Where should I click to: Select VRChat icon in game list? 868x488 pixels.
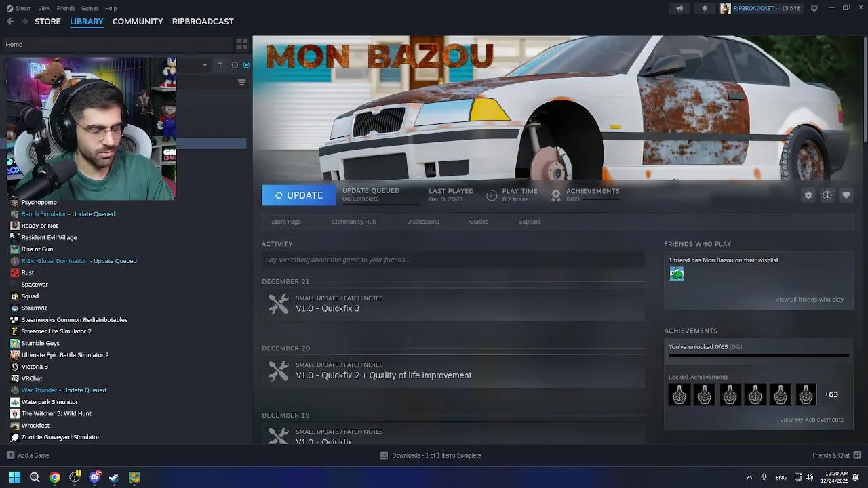pyautogui.click(x=15, y=378)
